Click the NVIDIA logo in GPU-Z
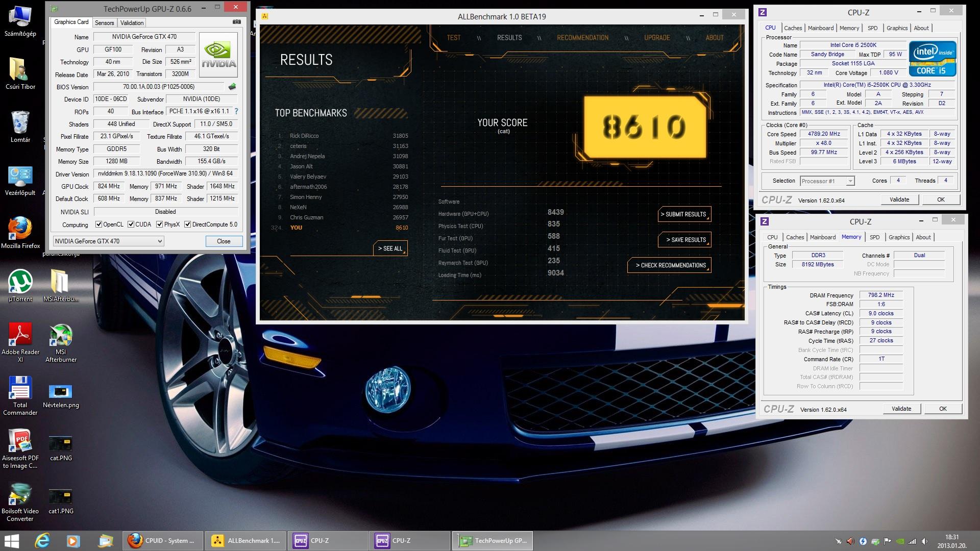 [218, 55]
